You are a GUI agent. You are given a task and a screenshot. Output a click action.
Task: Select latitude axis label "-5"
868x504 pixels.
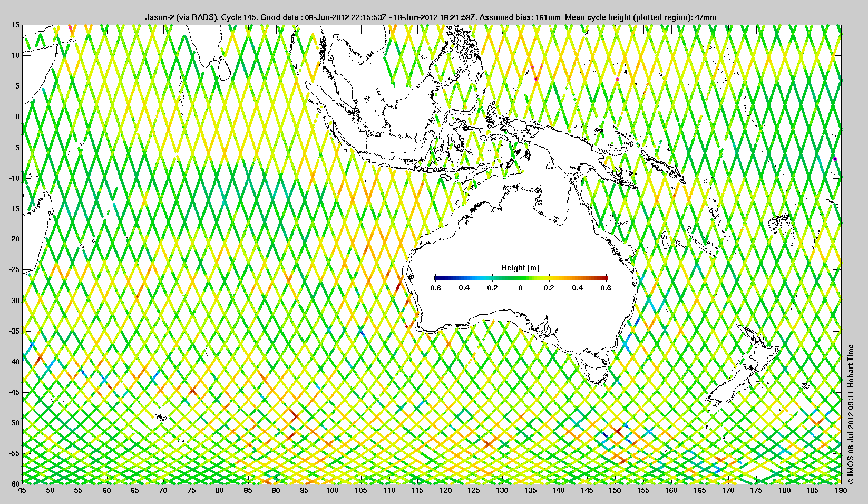(x=16, y=148)
